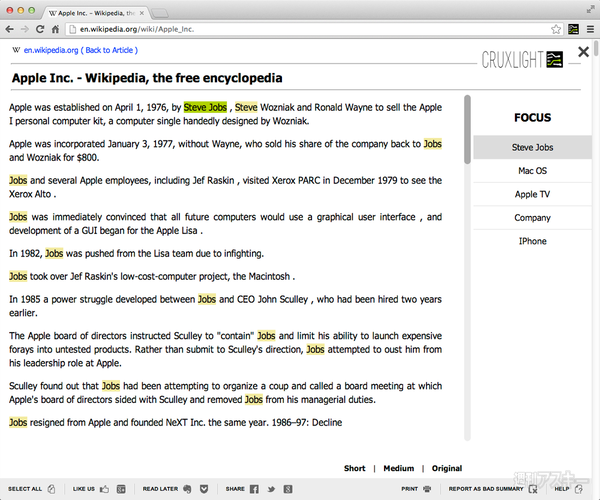Screen dimensions: 600x500
Task: Switch to the Short summary length
Action: point(354,468)
